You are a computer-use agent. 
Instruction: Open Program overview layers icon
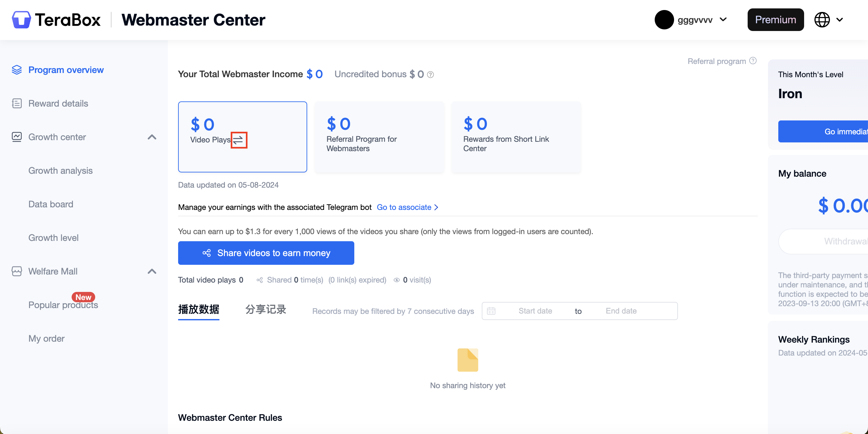coord(17,70)
